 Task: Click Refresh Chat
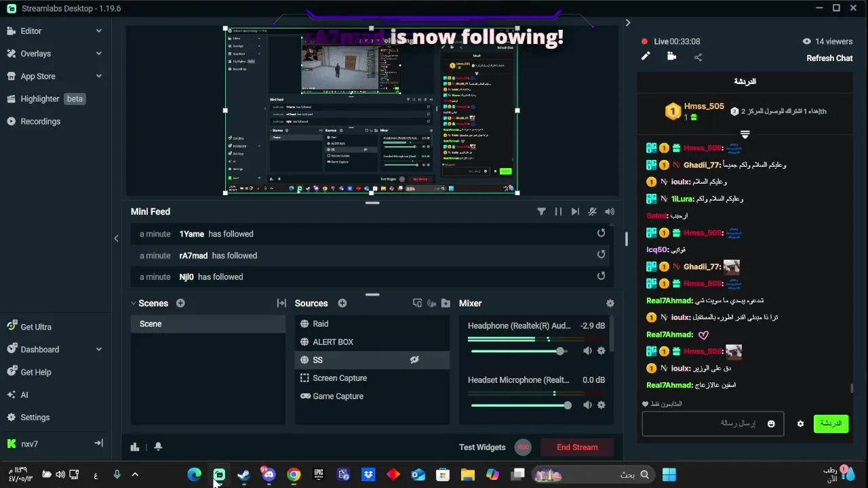(x=829, y=58)
